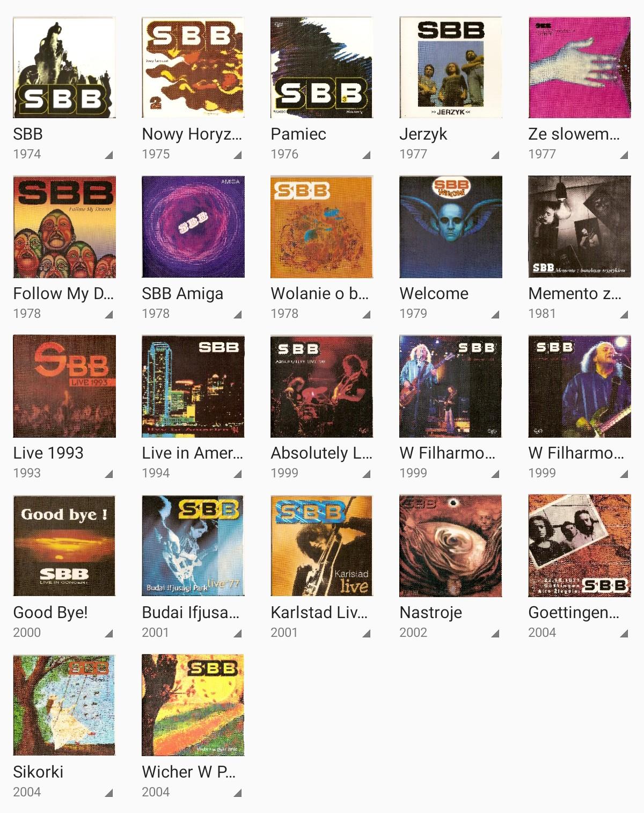The width and height of the screenshot is (644, 813).
Task: Open the SBB 1974 album cover
Action: [64, 67]
